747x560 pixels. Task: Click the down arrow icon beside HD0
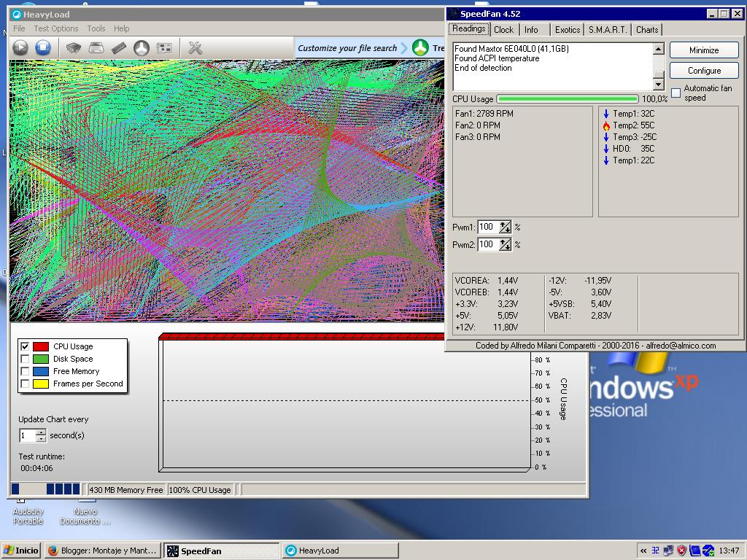(x=606, y=149)
